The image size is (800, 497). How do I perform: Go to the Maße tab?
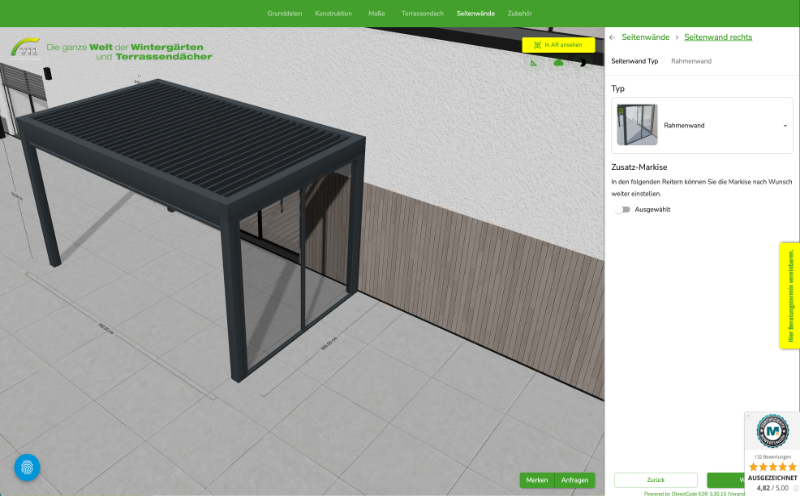[x=377, y=14]
